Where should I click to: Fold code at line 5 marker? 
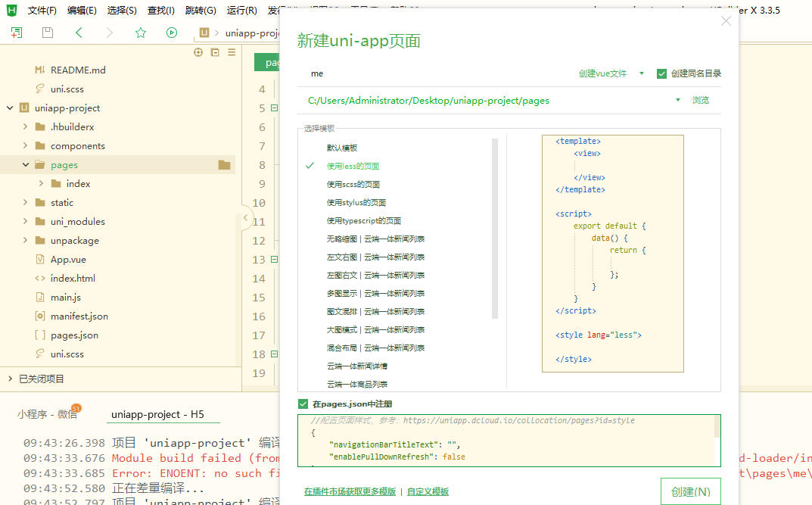pos(275,108)
